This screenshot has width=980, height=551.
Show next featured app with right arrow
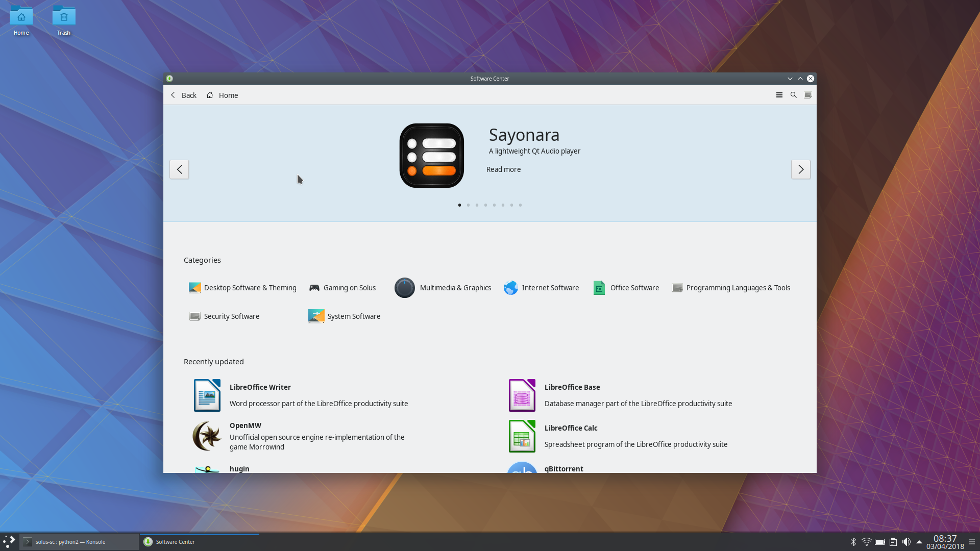tap(801, 169)
